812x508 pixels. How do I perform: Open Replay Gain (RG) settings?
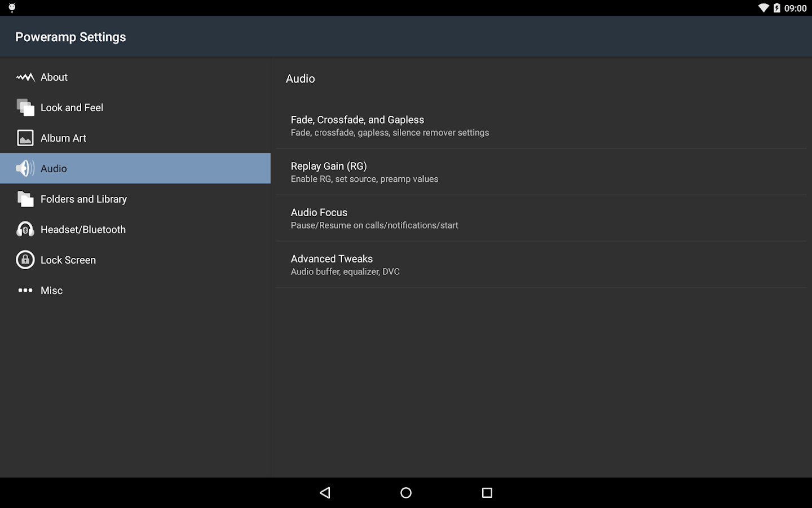(x=541, y=172)
